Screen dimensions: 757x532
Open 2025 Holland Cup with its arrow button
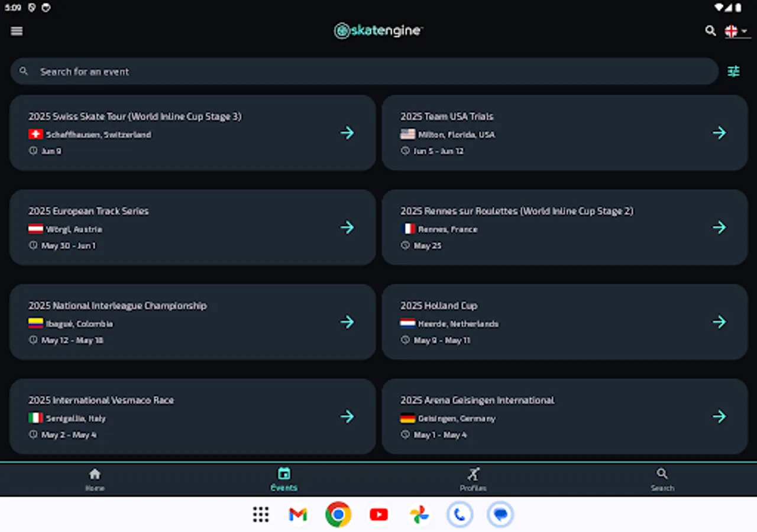719,322
